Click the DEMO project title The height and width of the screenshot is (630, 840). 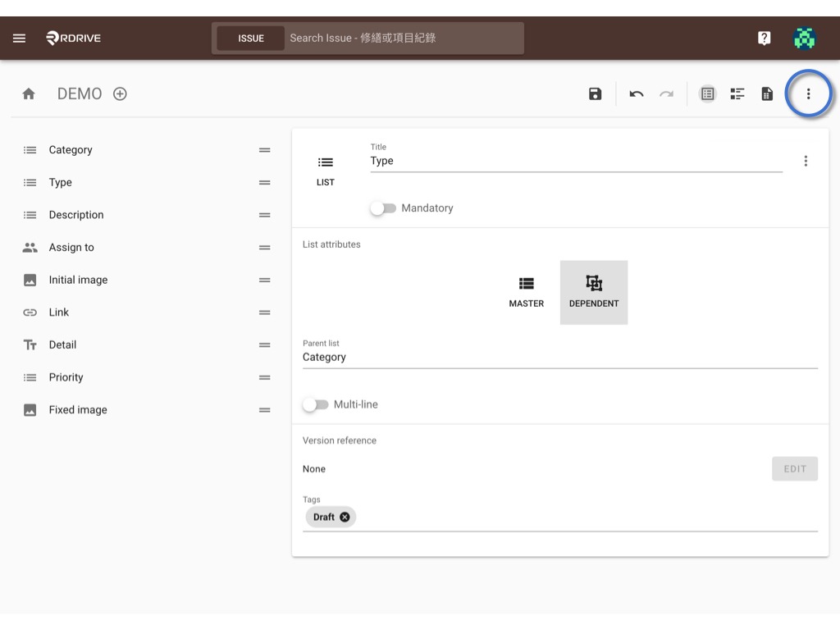tap(80, 94)
